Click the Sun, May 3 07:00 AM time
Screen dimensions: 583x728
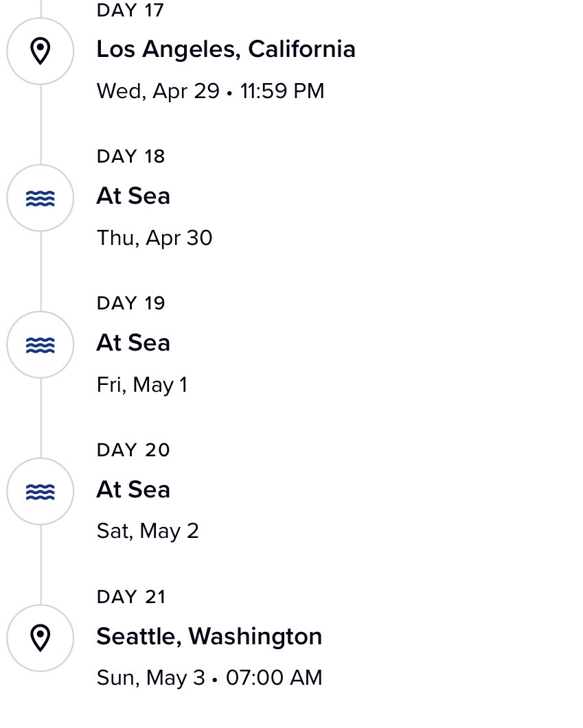point(209,678)
